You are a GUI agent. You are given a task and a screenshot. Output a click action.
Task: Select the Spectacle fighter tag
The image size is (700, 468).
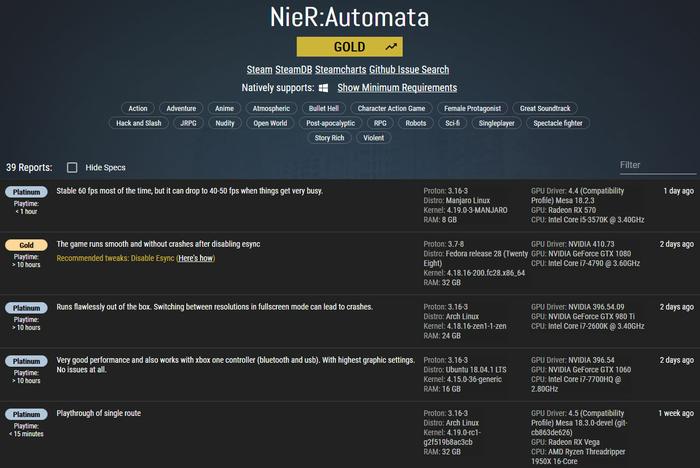[x=558, y=123]
